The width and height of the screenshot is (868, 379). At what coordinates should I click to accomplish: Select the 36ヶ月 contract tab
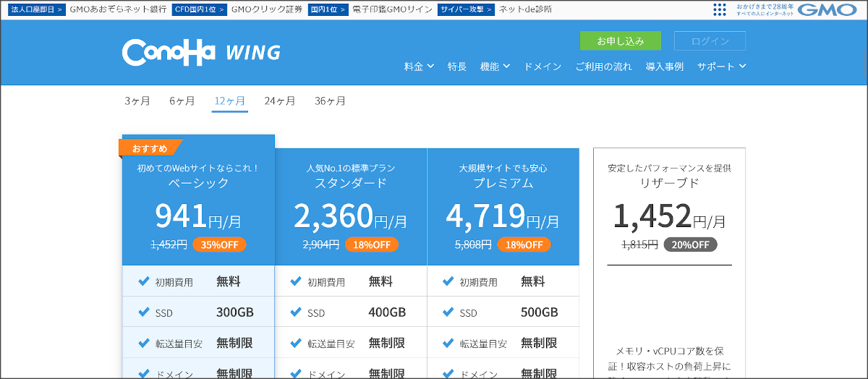tap(330, 101)
